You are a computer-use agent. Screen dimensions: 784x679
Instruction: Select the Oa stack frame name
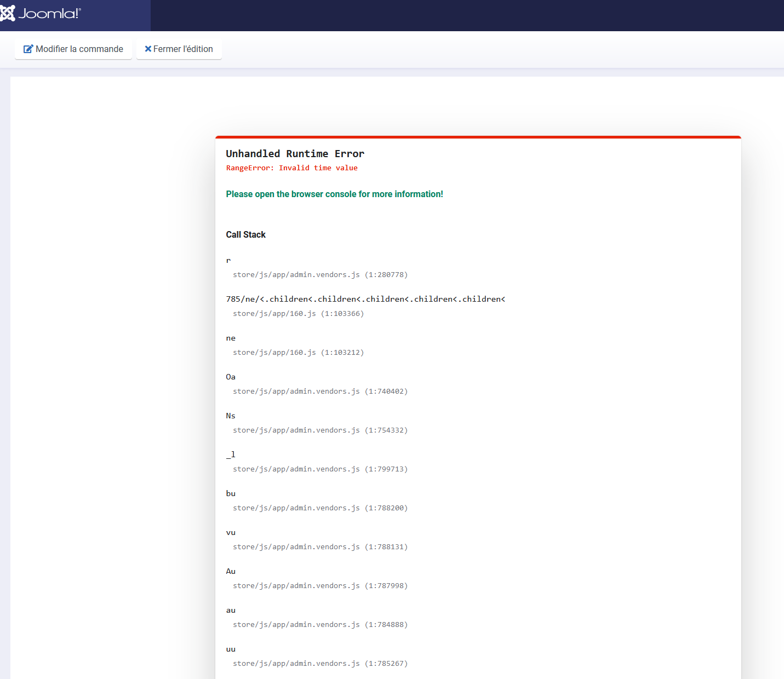click(x=231, y=377)
